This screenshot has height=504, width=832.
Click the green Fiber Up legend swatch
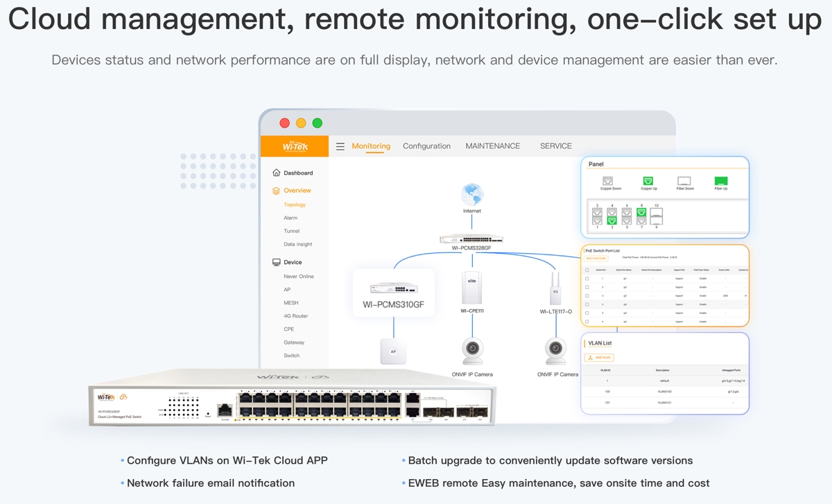[720, 181]
